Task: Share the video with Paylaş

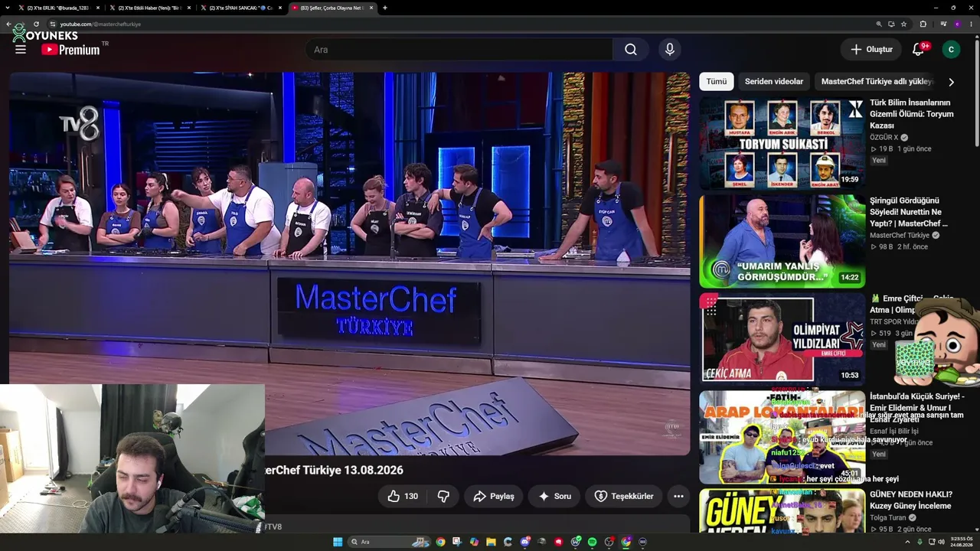Action: point(494,496)
